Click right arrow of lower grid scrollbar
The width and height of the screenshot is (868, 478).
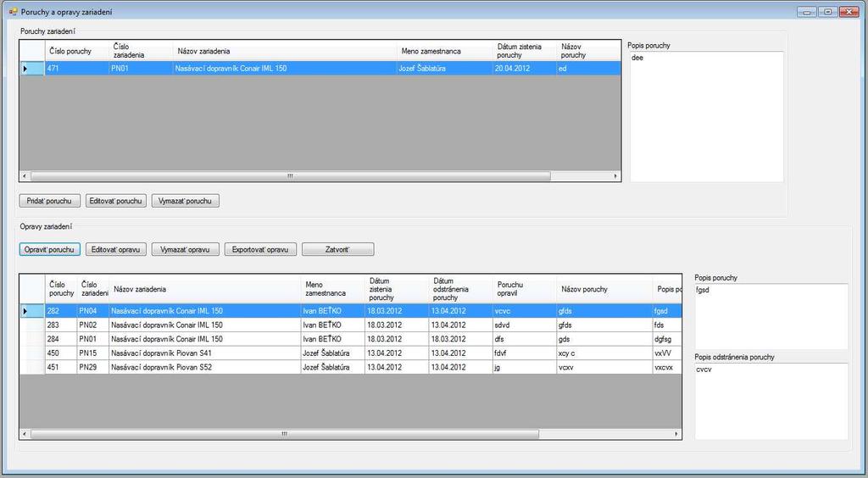[676, 434]
